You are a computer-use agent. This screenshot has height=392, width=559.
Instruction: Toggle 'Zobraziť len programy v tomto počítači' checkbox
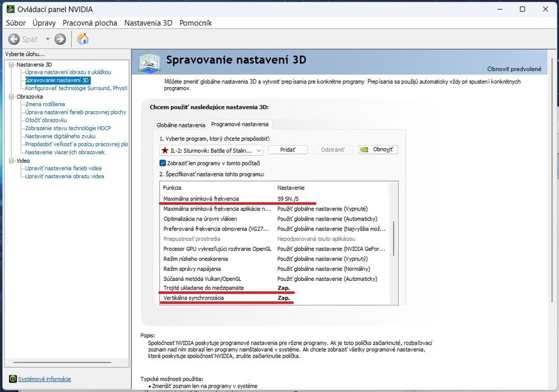163,163
